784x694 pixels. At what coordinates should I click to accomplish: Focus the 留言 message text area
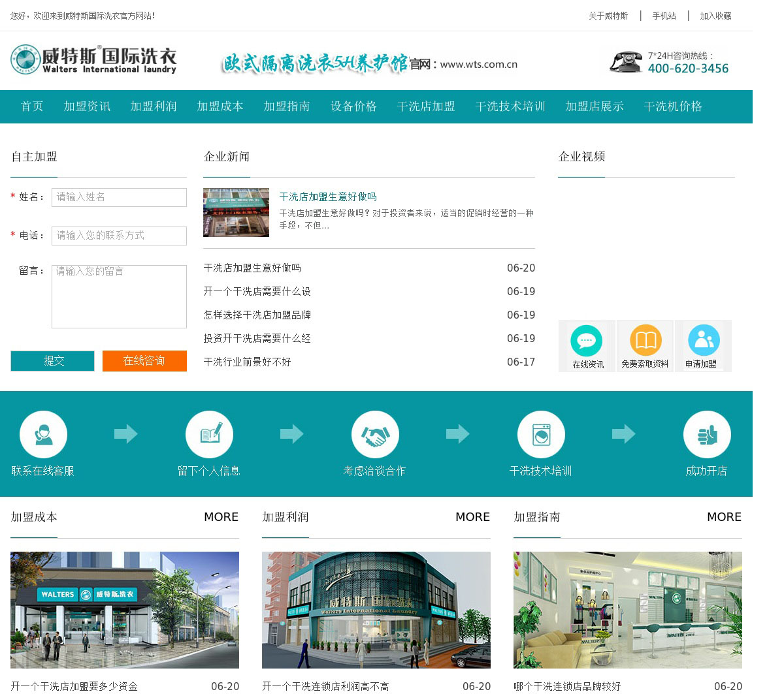[119, 296]
